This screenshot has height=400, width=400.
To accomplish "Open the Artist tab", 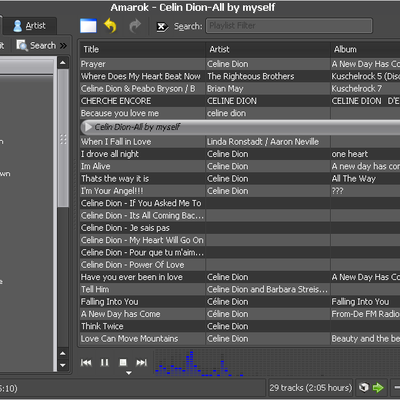I will pos(30,26).
